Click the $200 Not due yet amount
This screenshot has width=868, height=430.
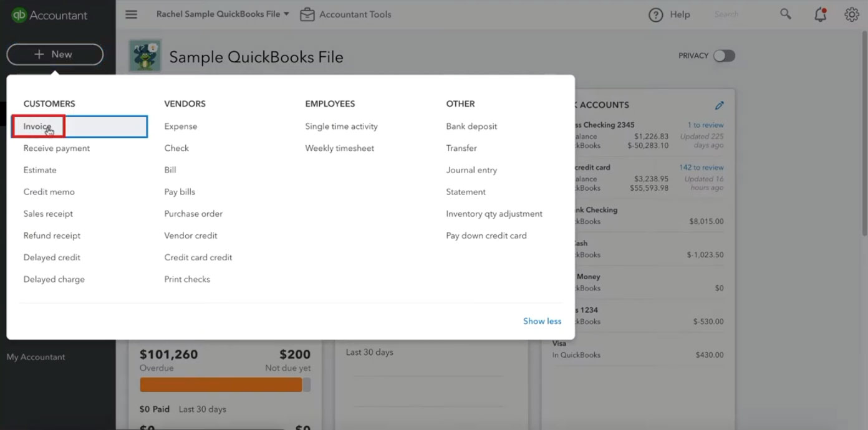(x=295, y=355)
